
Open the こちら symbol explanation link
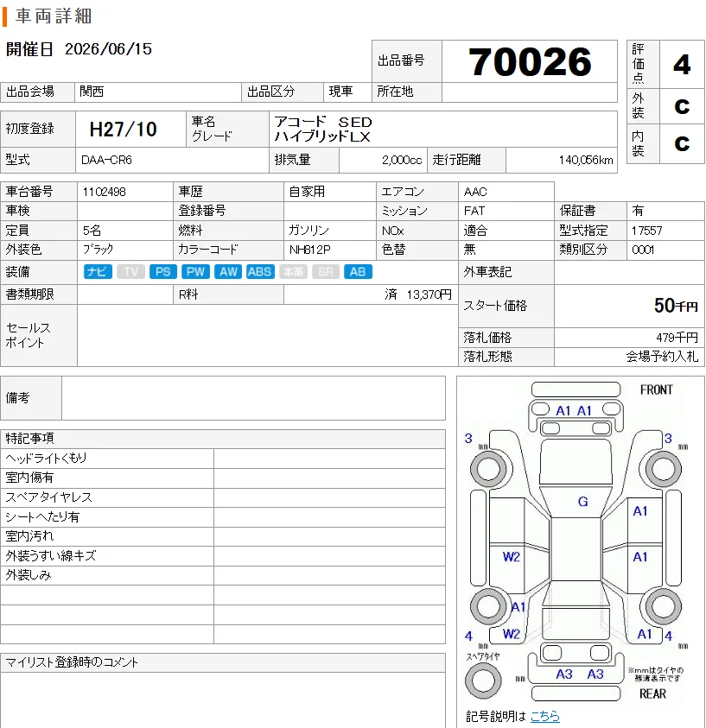[544, 716]
